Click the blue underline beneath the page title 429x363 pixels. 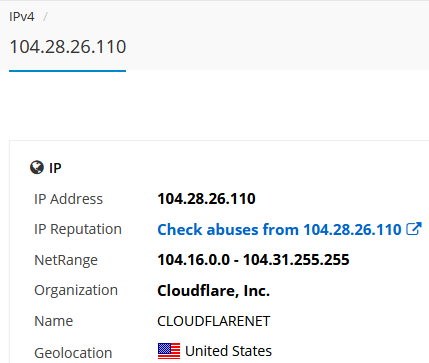click(x=68, y=71)
